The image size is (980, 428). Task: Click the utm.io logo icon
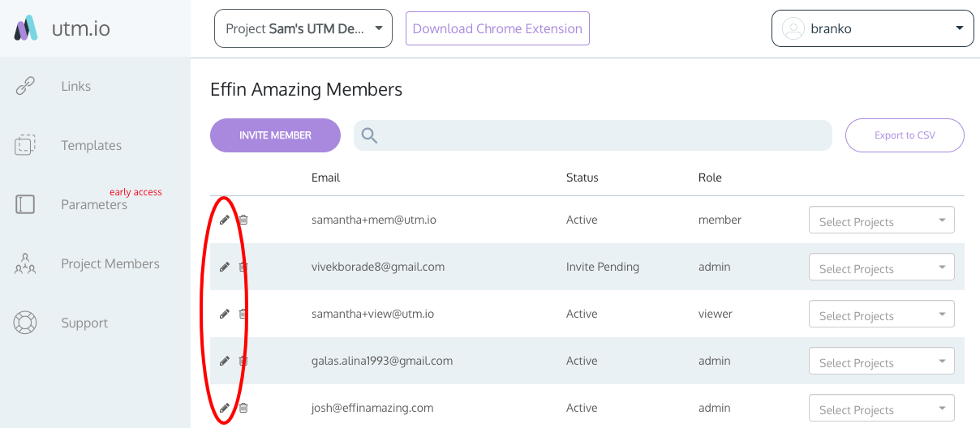[x=26, y=28]
